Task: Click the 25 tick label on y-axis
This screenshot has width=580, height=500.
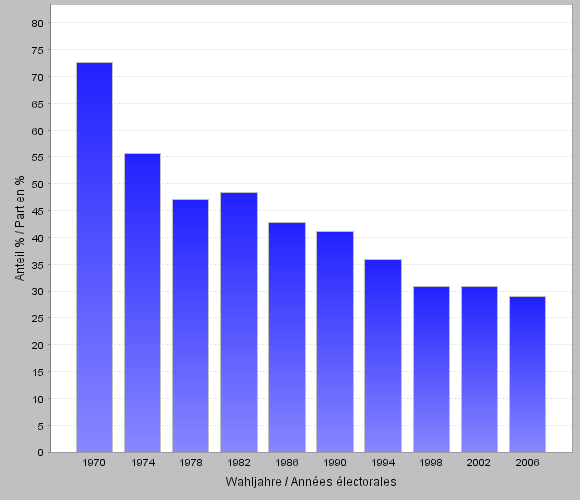Action: point(37,318)
